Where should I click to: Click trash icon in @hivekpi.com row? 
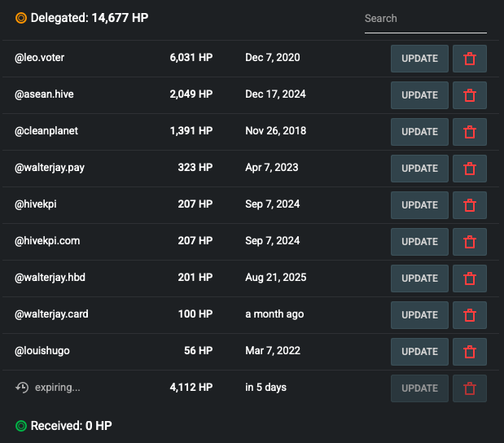[469, 242]
